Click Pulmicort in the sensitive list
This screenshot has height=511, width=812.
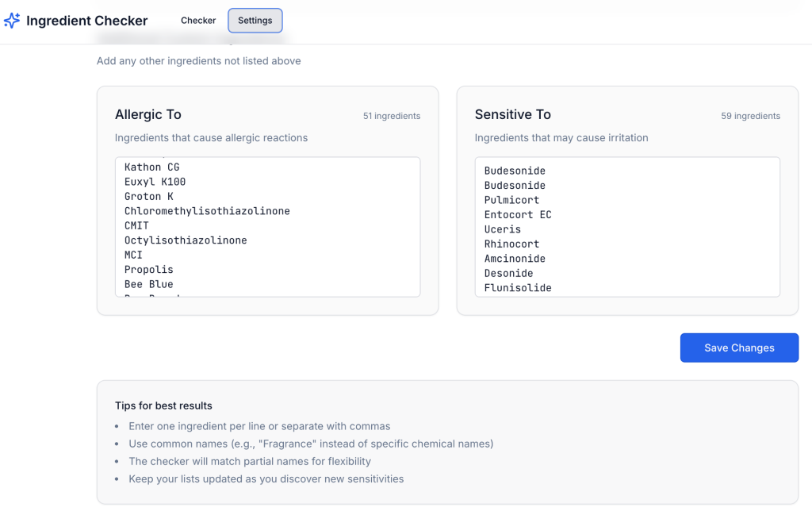coord(511,200)
